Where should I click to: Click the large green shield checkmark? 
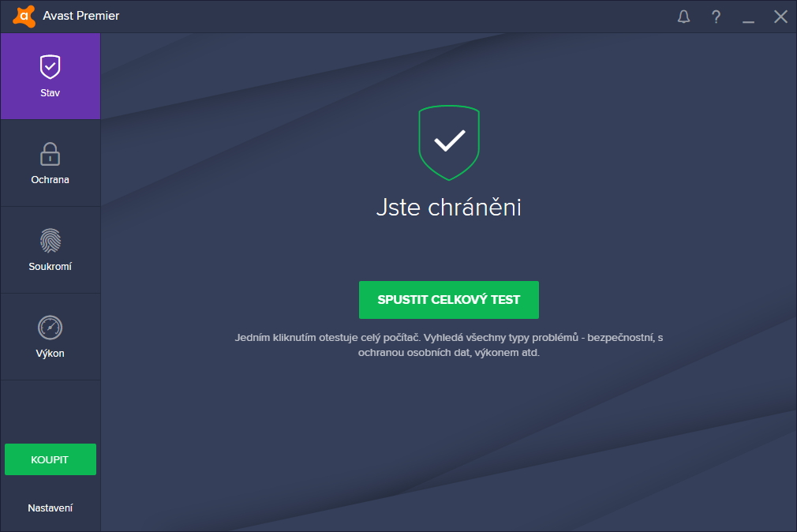coord(449,142)
